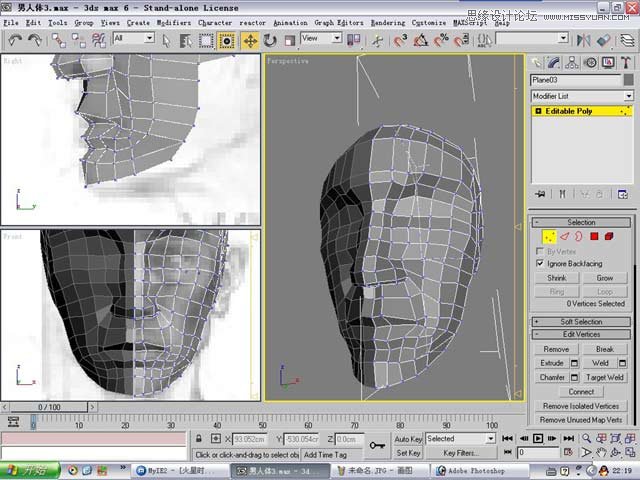
Task: Open the Rendering menu
Action: (388, 22)
